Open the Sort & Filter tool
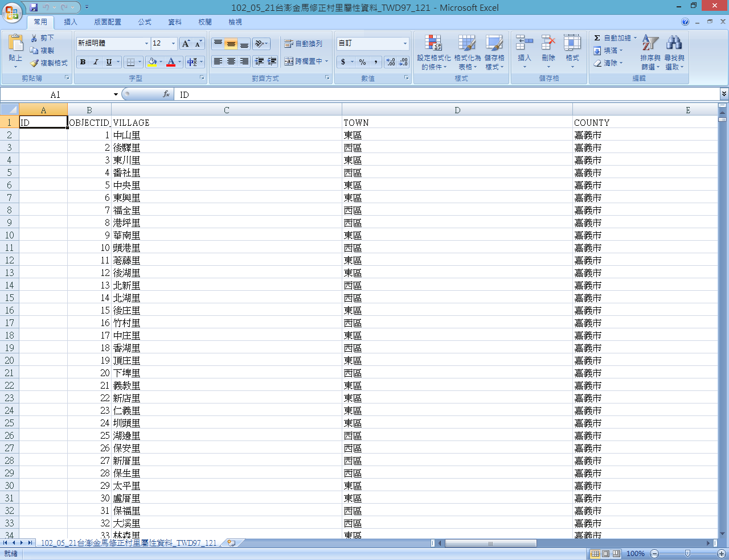729x560 pixels. (x=650, y=43)
